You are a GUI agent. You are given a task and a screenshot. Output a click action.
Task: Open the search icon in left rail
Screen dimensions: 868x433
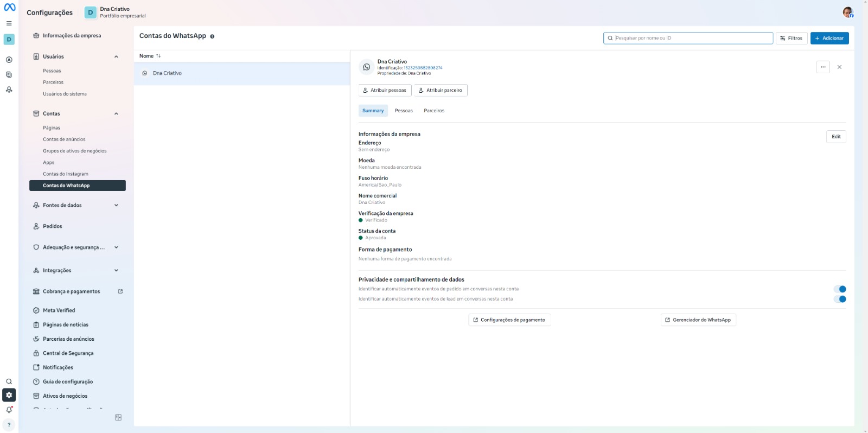pyautogui.click(x=9, y=381)
